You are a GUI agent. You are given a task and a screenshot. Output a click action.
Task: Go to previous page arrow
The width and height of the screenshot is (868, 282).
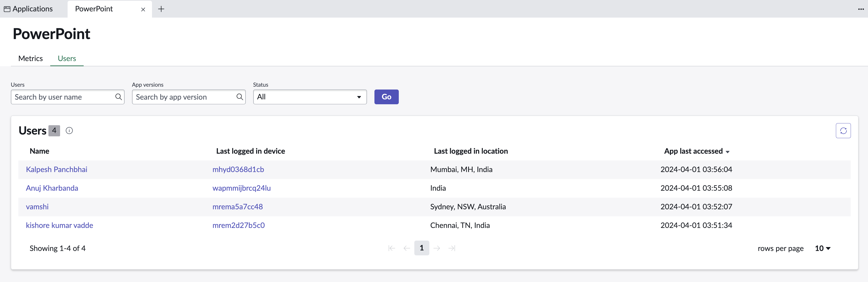click(x=407, y=248)
